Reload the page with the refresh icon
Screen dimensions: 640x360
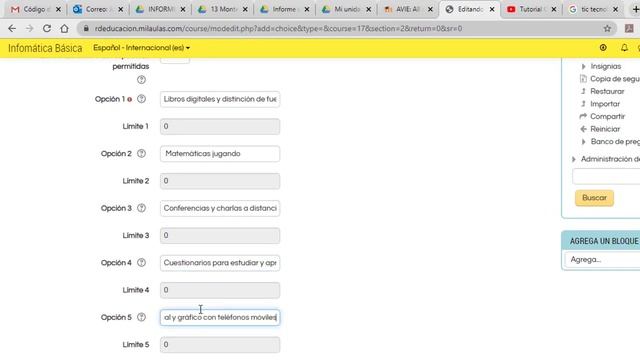click(x=47, y=28)
